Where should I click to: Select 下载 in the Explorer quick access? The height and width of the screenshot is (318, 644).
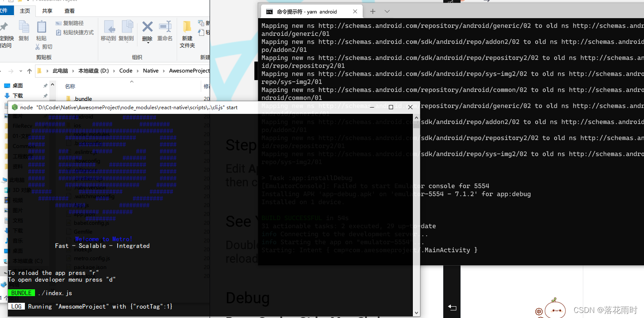18,96
